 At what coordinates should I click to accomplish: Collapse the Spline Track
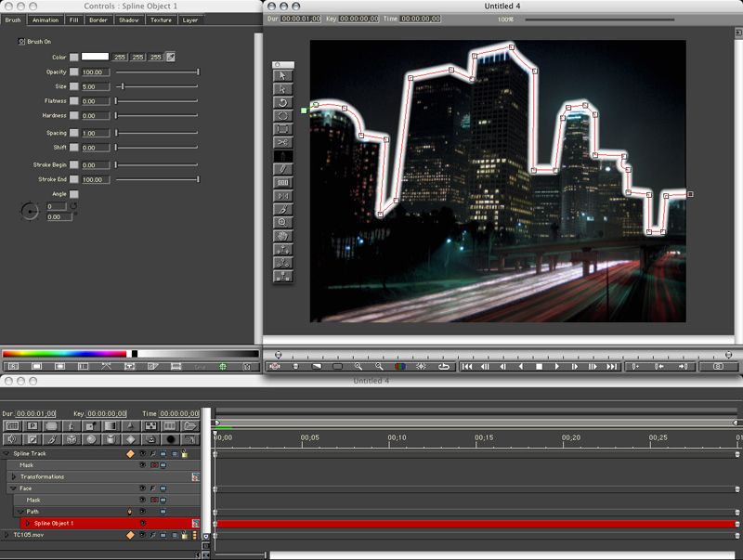coord(7,453)
